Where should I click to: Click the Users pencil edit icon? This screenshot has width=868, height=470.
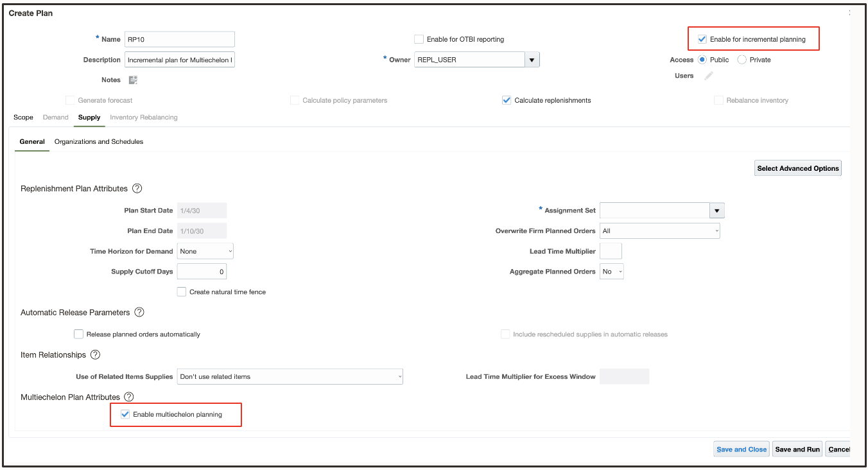(709, 75)
